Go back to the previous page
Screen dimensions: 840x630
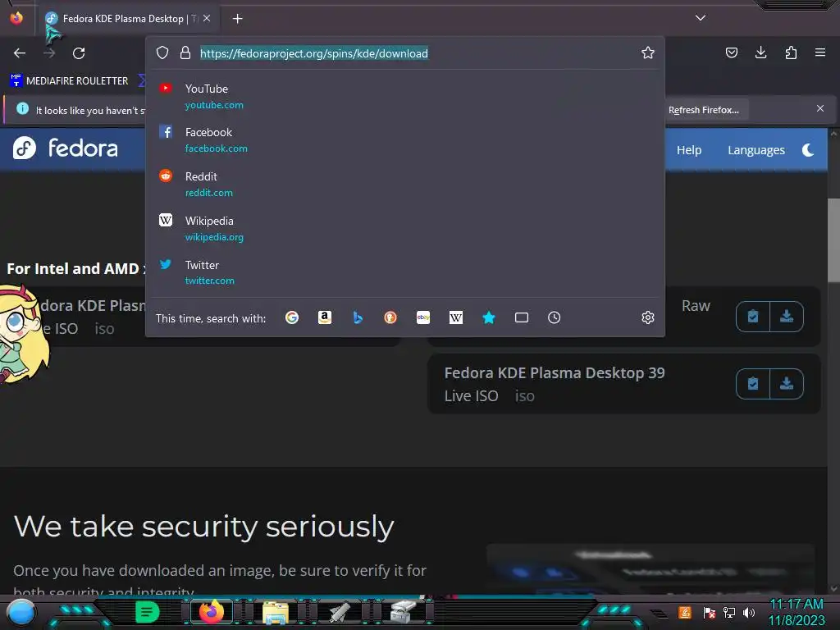(x=20, y=53)
